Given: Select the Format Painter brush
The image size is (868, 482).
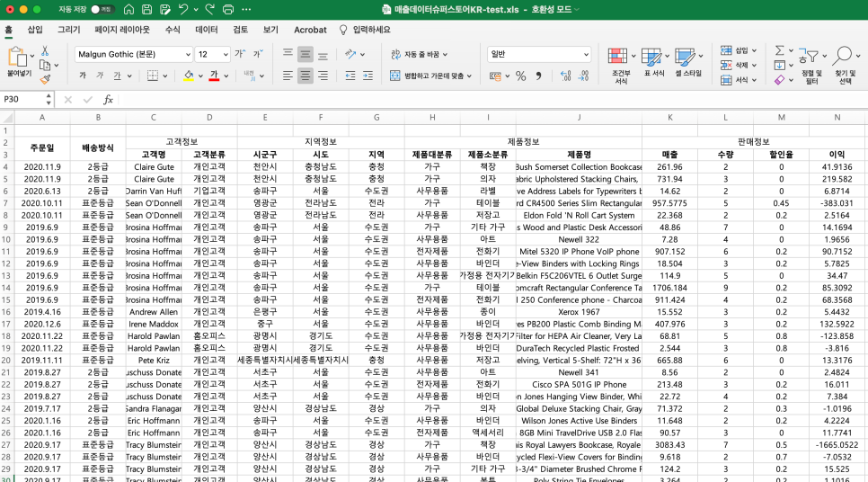Looking at the screenshot, I should coord(46,79).
